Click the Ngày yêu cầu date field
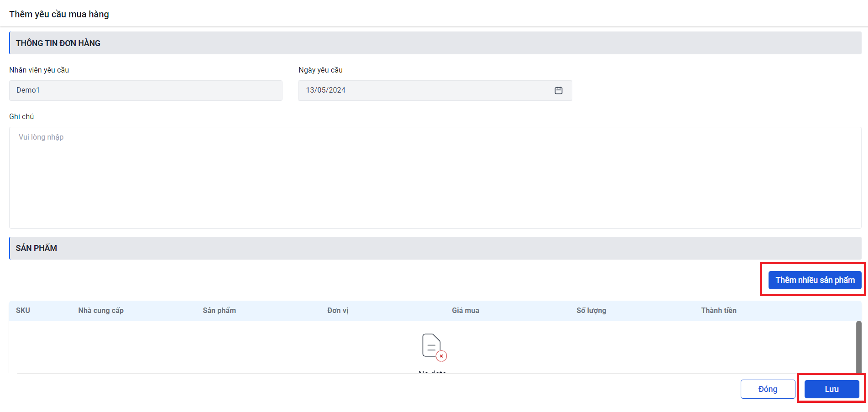Image resolution: width=868 pixels, height=412 pixels. tap(435, 90)
